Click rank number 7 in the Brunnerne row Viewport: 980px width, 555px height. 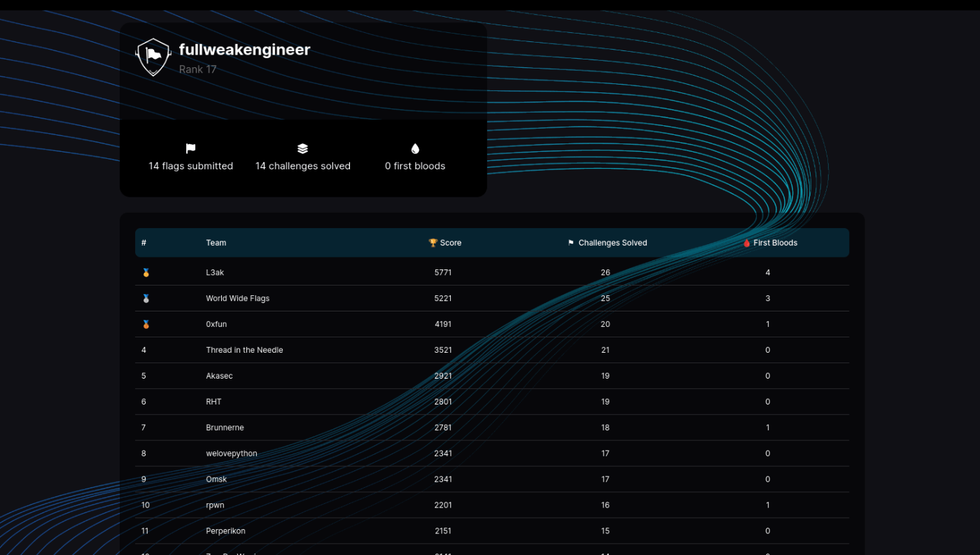pyautogui.click(x=144, y=428)
